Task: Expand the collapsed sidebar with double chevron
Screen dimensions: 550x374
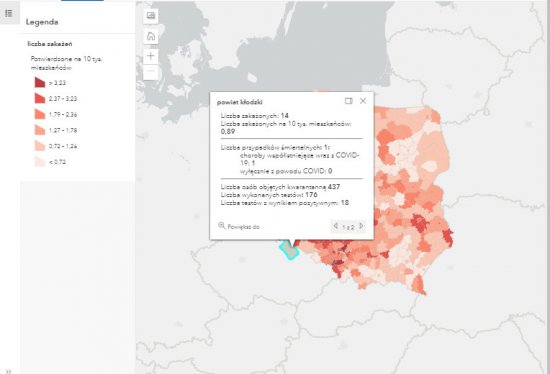Action: click(9, 371)
